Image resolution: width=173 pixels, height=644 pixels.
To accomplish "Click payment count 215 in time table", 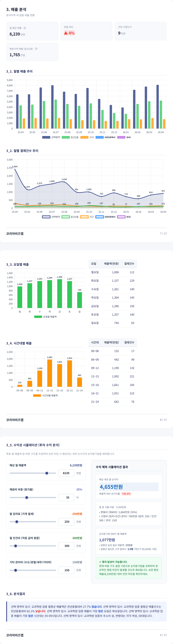I will (x=132, y=393).
